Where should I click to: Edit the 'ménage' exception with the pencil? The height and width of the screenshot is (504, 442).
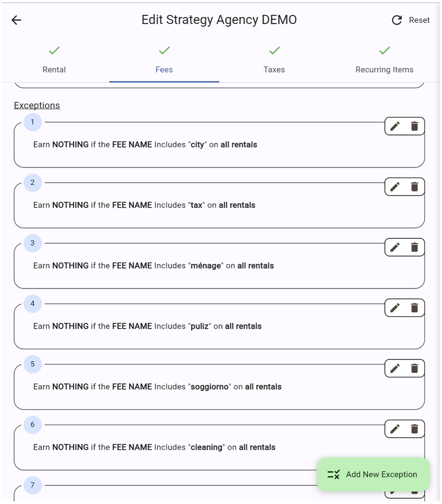394,247
